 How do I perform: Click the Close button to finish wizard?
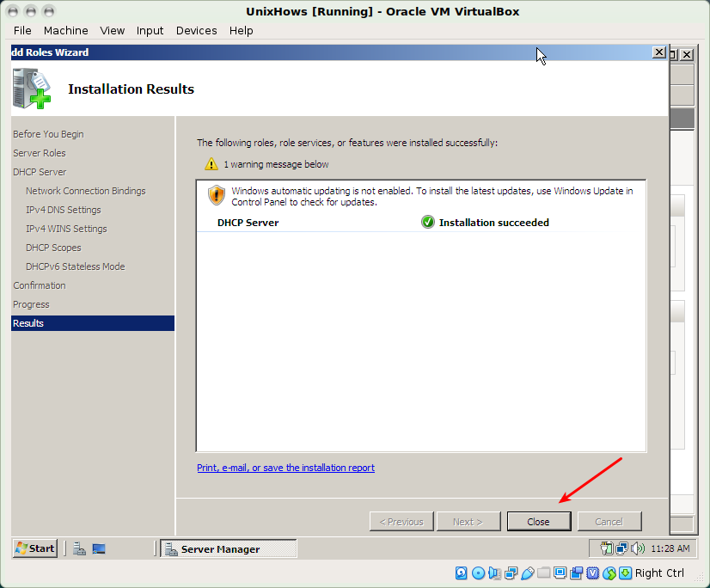click(x=539, y=522)
